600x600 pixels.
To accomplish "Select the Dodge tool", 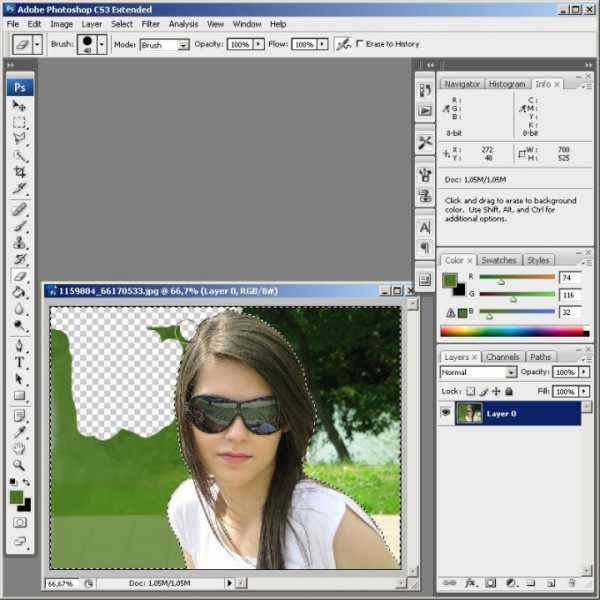I will pos(19,326).
